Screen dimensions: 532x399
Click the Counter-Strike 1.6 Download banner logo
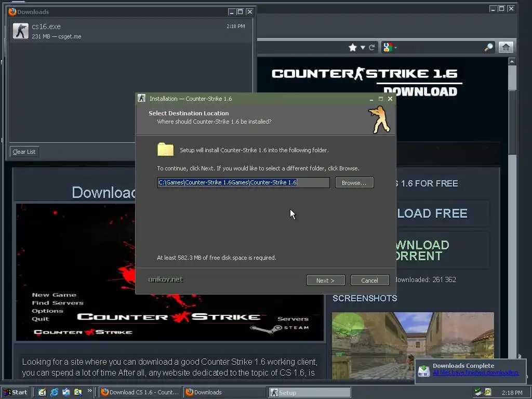click(x=367, y=82)
